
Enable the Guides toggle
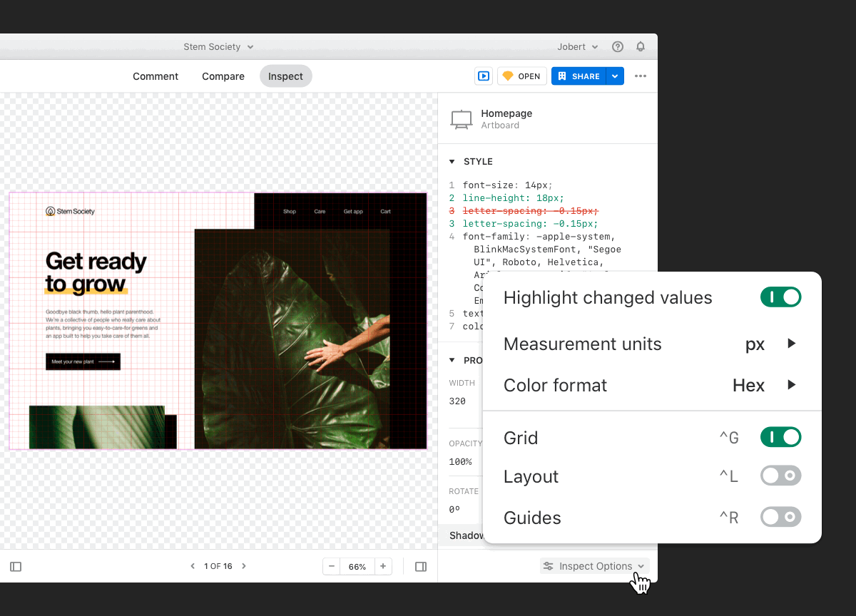(781, 517)
